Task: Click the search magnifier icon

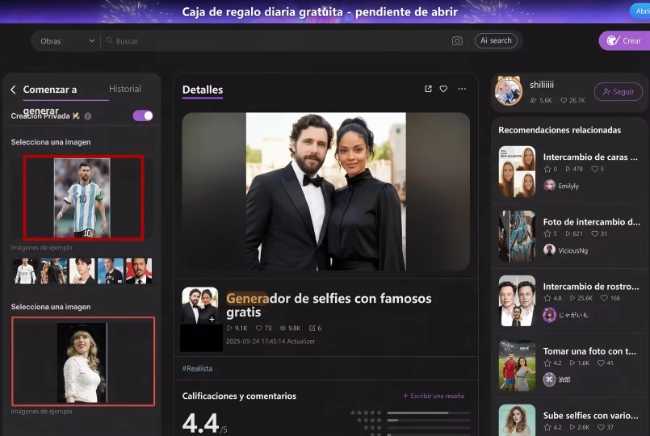Action: pyautogui.click(x=109, y=41)
